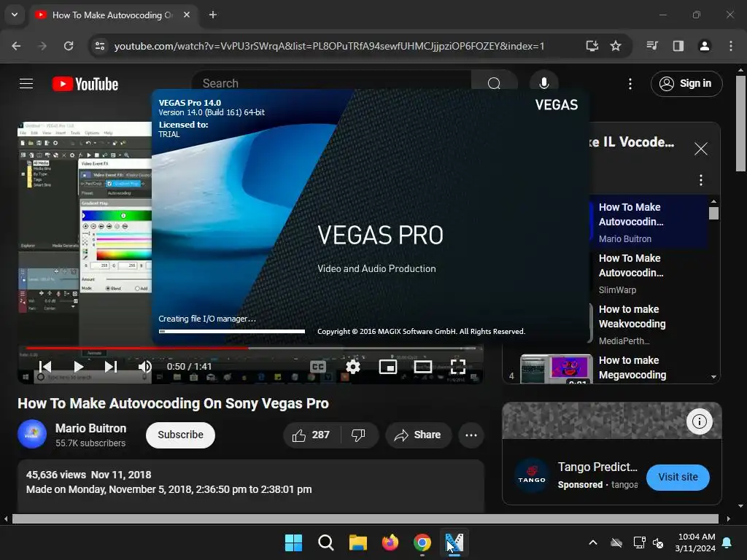Open playlist options three-dot menu

click(701, 180)
